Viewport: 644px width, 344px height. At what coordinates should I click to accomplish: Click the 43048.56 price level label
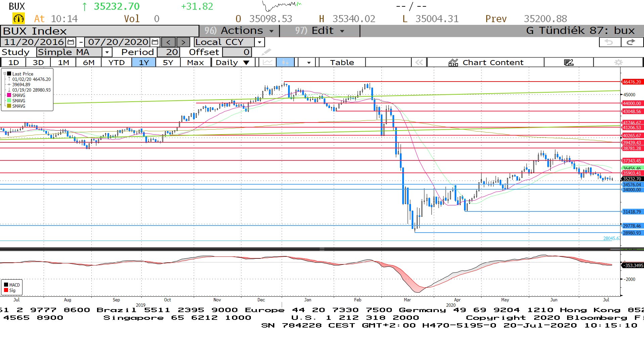point(632,111)
